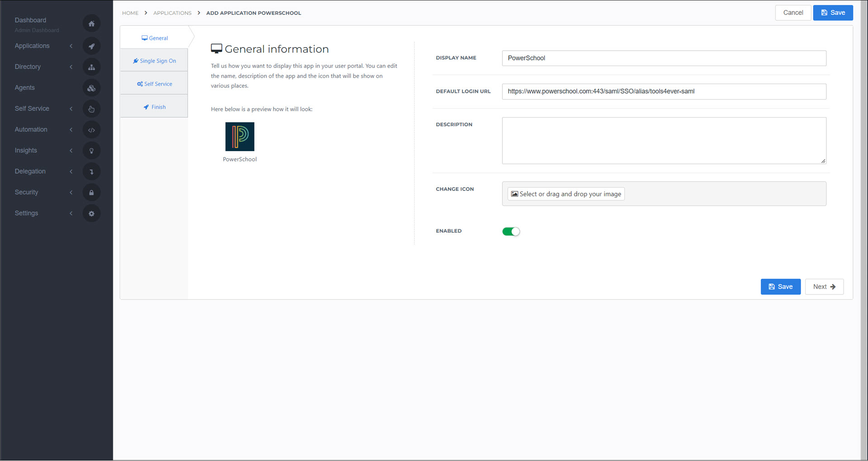Click the Applications rocket icon
868x461 pixels.
(x=91, y=46)
